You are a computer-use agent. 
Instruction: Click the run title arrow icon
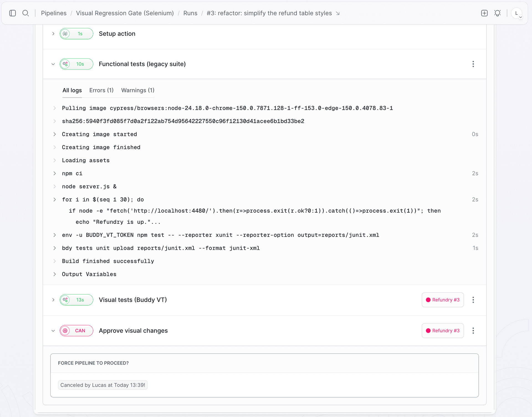(338, 13)
